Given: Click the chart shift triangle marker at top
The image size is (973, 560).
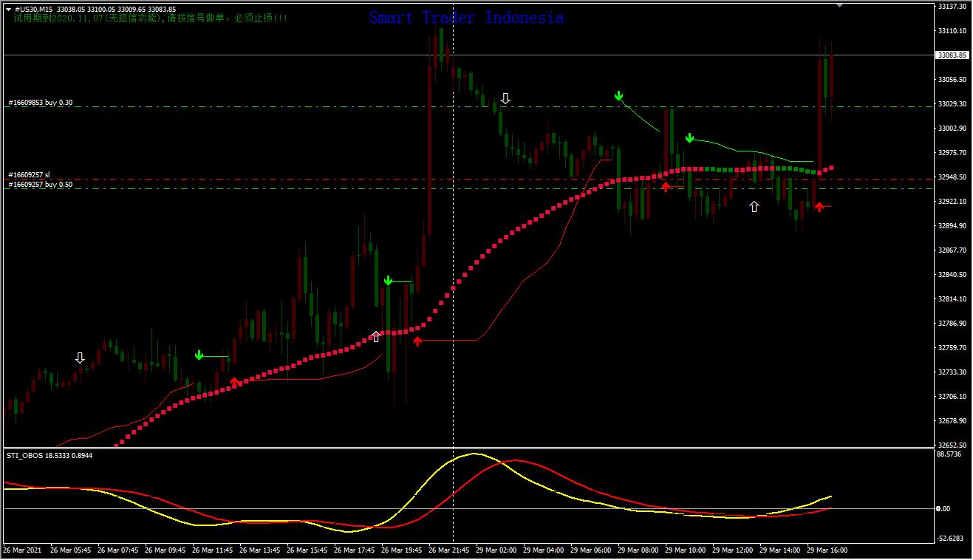Looking at the screenshot, I should [x=839, y=5].
